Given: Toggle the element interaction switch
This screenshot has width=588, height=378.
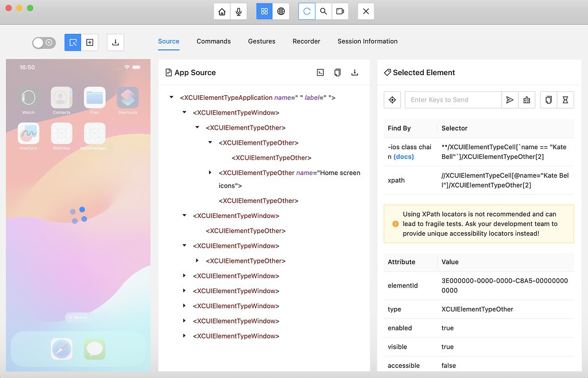Looking at the screenshot, I should click(x=44, y=42).
